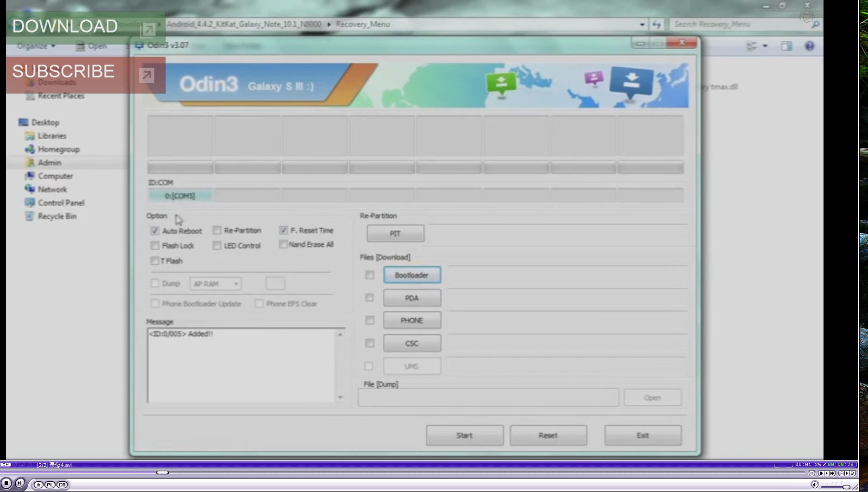868x492 pixels.
Task: Click the Exit button in Odin3
Action: 643,435
